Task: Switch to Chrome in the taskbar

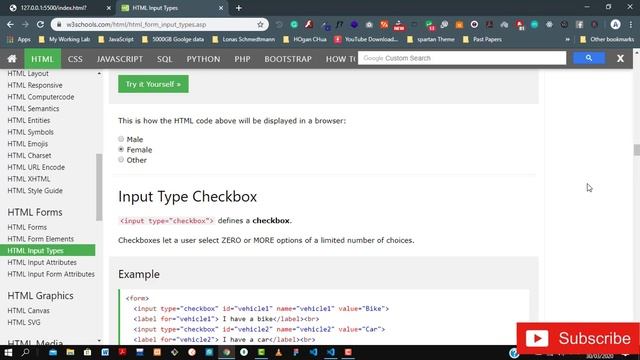Action: click(x=227, y=352)
